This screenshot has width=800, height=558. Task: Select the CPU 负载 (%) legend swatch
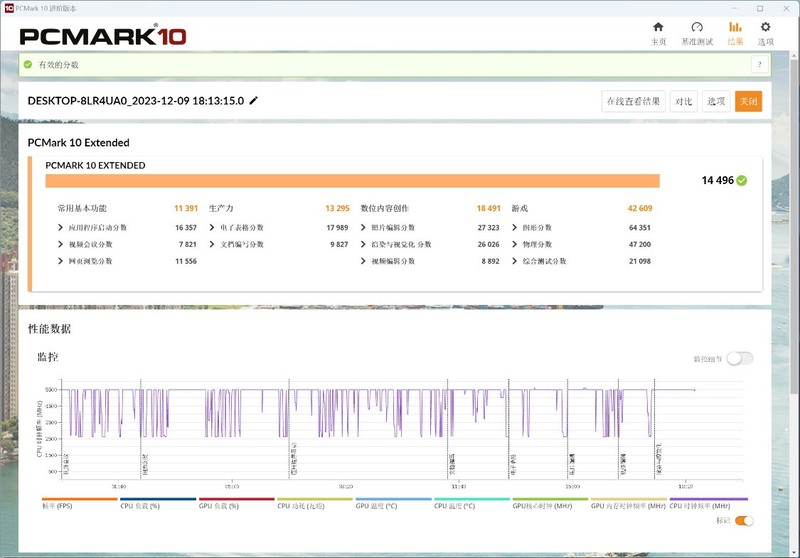(x=158, y=499)
